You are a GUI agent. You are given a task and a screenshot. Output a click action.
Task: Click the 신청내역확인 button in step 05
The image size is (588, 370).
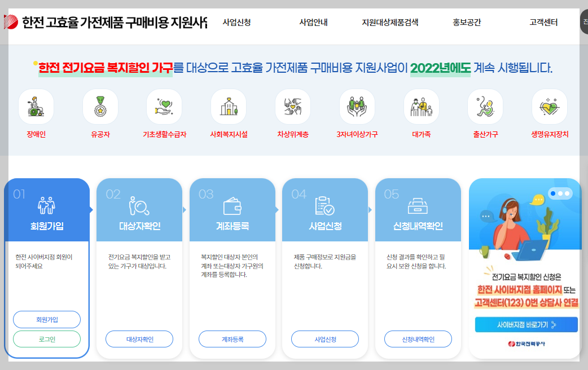click(418, 339)
